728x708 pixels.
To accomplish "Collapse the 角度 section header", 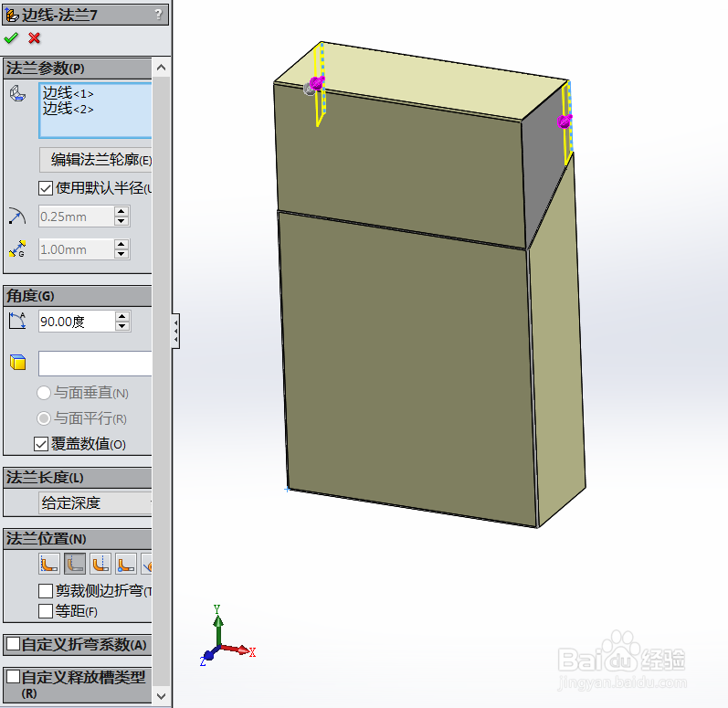I will (x=78, y=296).
